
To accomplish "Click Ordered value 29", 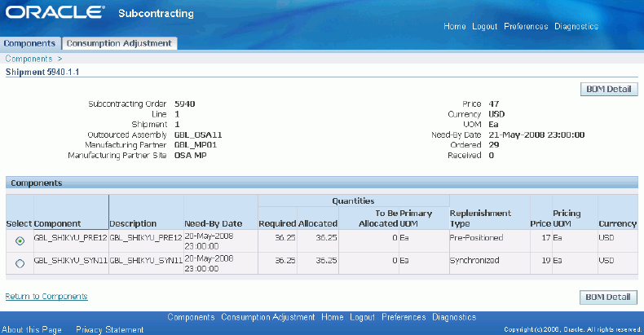I will (x=494, y=145).
